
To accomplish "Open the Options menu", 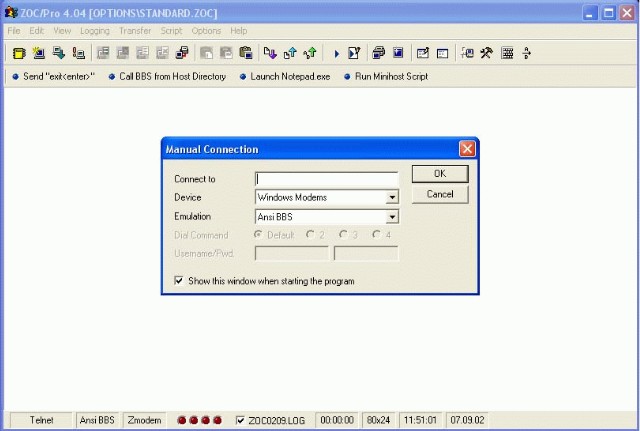I will [206, 31].
